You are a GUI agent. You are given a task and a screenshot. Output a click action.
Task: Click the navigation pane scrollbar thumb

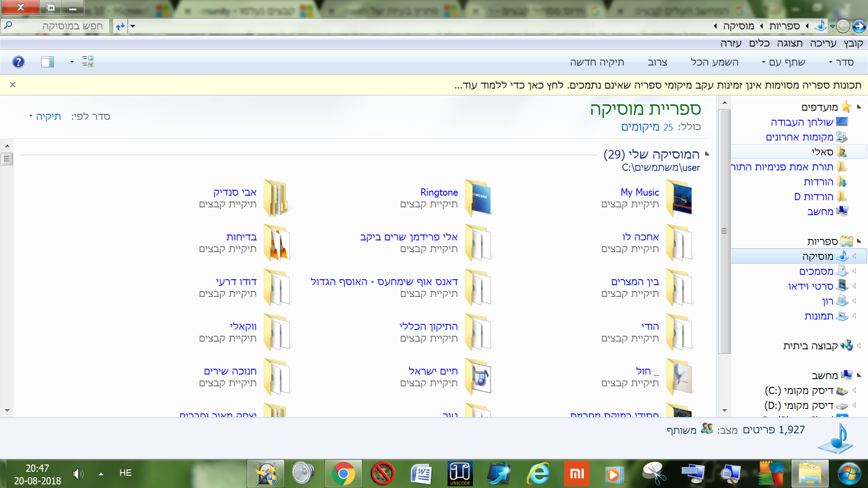[724, 231]
